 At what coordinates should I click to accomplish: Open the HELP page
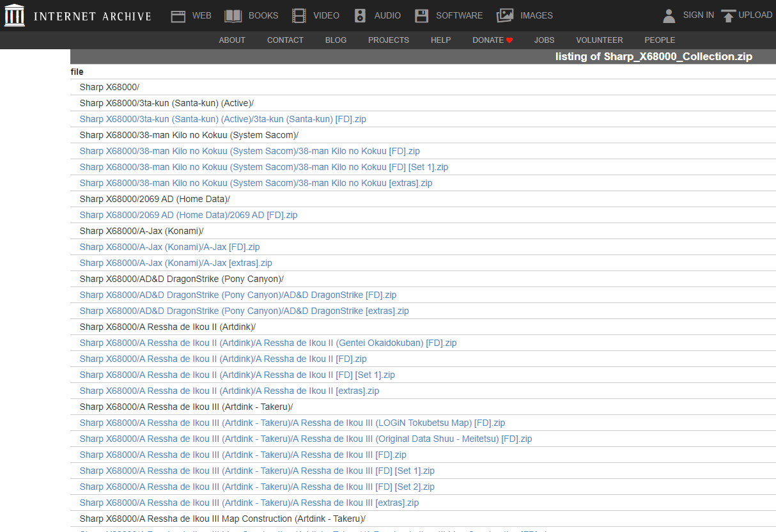point(440,40)
